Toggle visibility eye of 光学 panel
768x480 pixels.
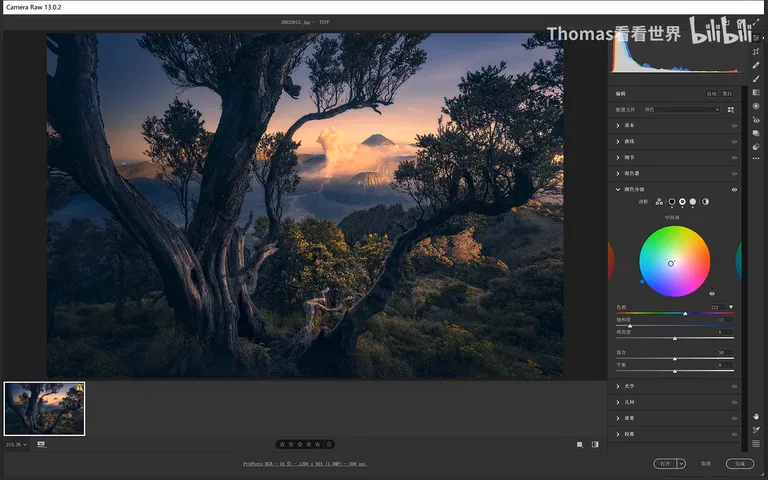click(x=734, y=386)
